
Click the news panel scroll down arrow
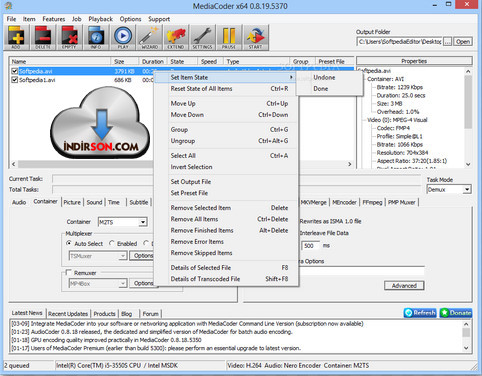click(x=466, y=348)
